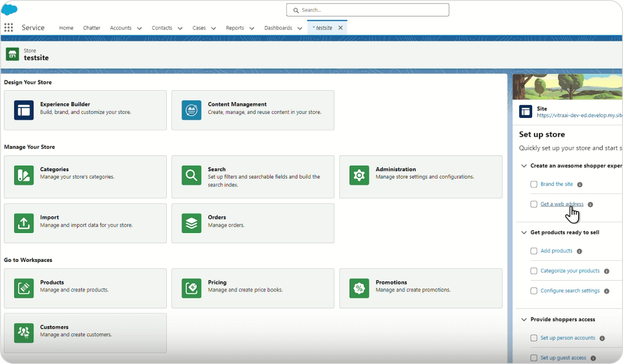This screenshot has height=364, width=623.
Task: Check the Set up person accounts checkbox
Action: point(533,338)
